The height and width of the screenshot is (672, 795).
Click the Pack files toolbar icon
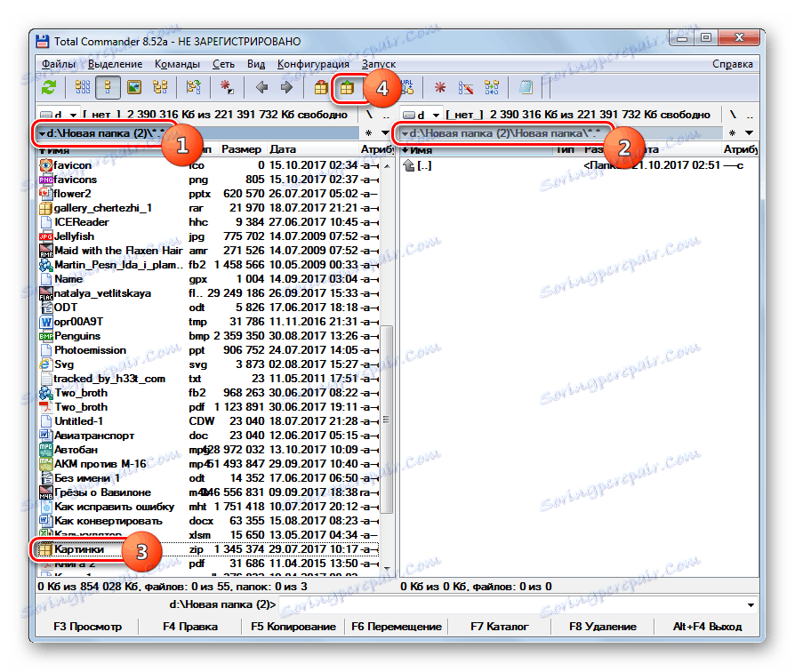point(320,88)
